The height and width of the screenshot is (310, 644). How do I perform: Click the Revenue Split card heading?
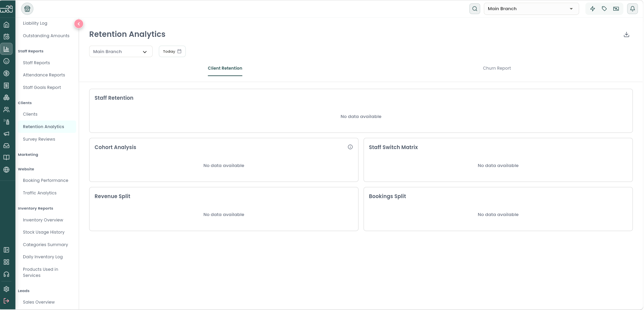coord(112,196)
